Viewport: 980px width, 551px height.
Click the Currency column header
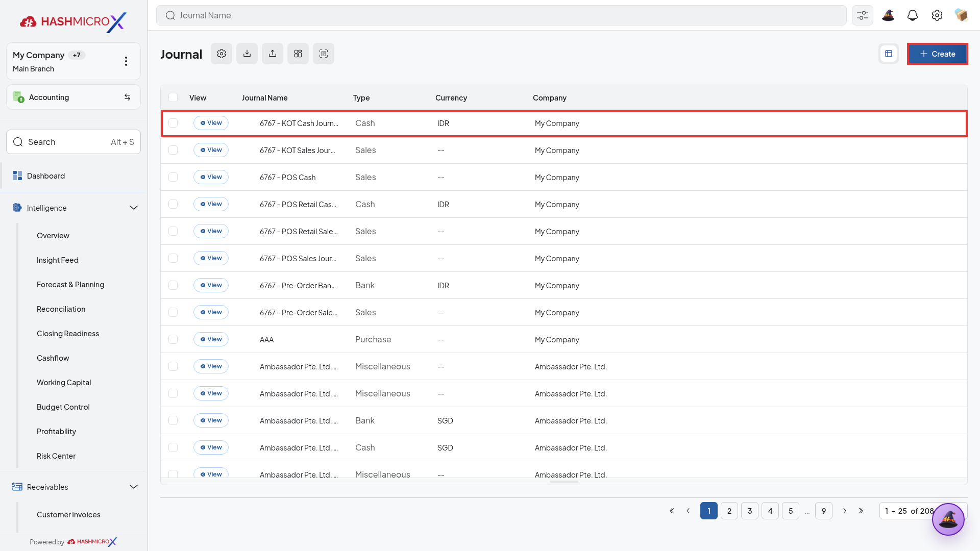(x=451, y=98)
